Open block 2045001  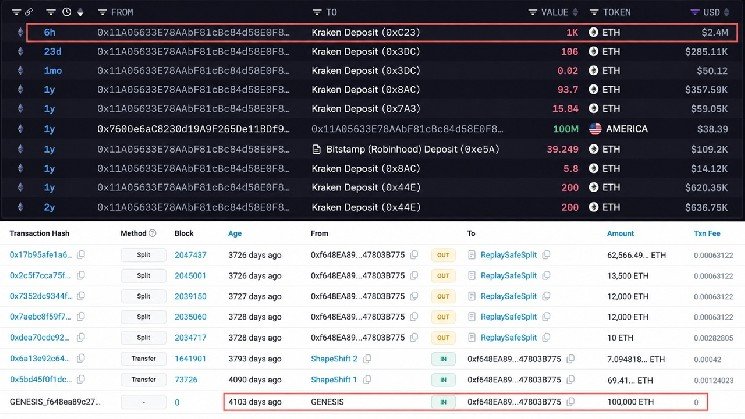coord(190,276)
